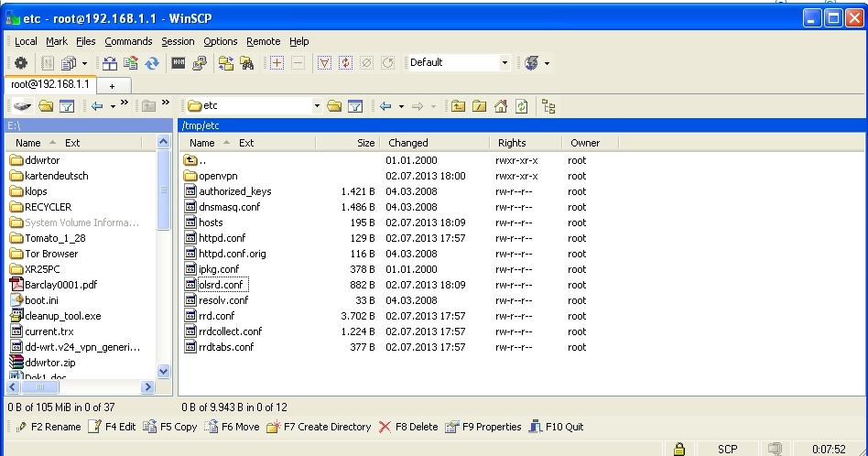Click F2 Rename button
Screen dimensions: 868x456
point(49,427)
